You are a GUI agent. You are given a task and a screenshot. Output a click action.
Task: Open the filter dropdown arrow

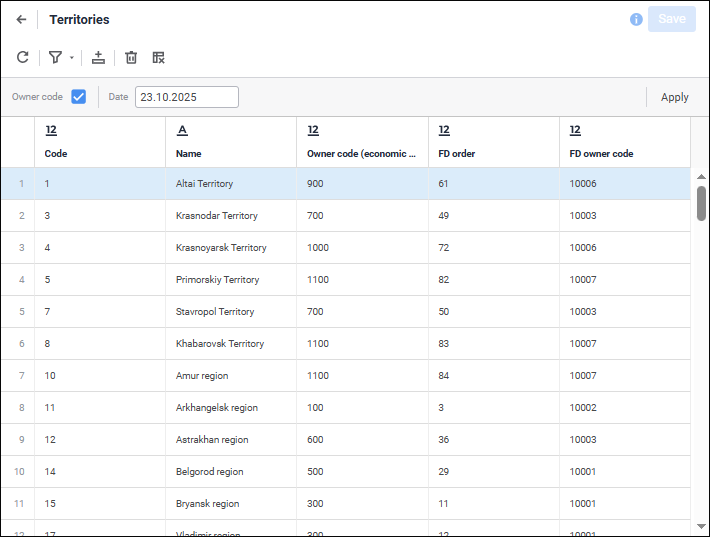tap(71, 58)
